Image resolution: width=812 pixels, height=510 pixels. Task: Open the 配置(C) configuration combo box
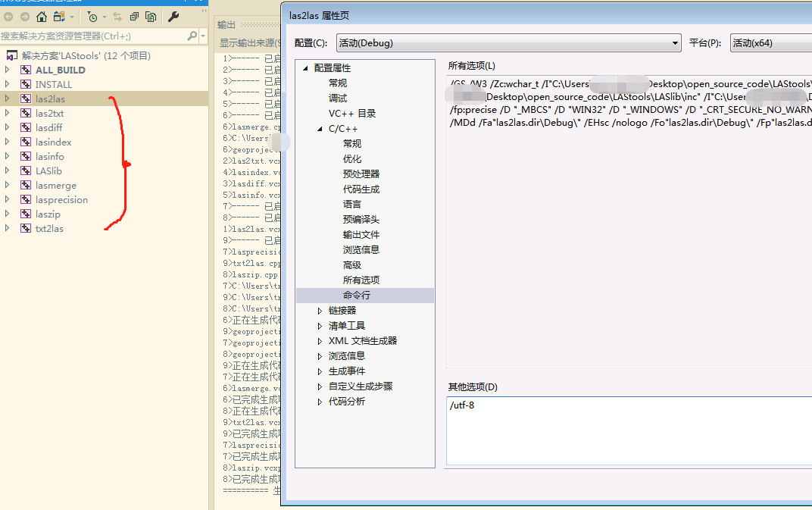coord(508,43)
